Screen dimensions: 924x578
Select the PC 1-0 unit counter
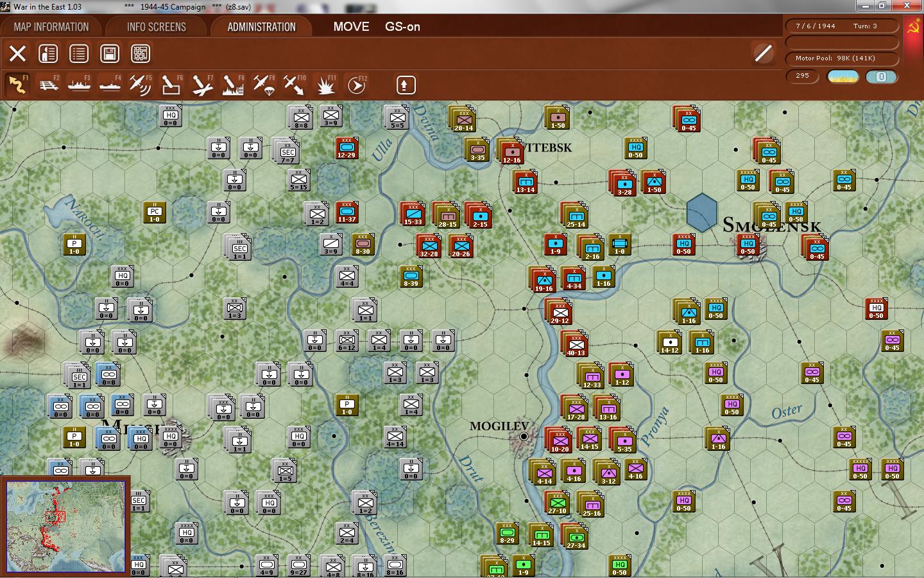pos(154,212)
